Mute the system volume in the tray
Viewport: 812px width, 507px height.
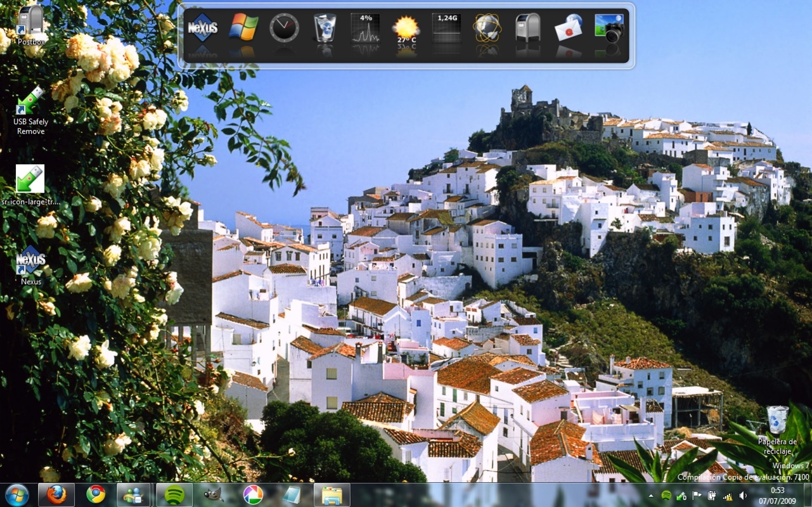(742, 495)
